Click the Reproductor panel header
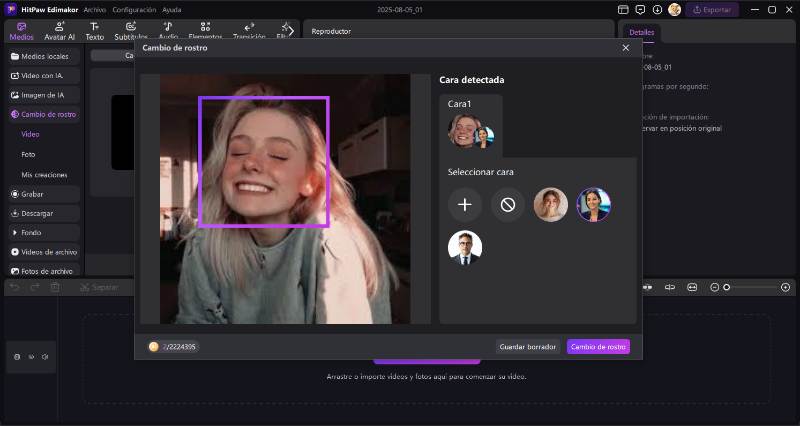 [x=331, y=31]
